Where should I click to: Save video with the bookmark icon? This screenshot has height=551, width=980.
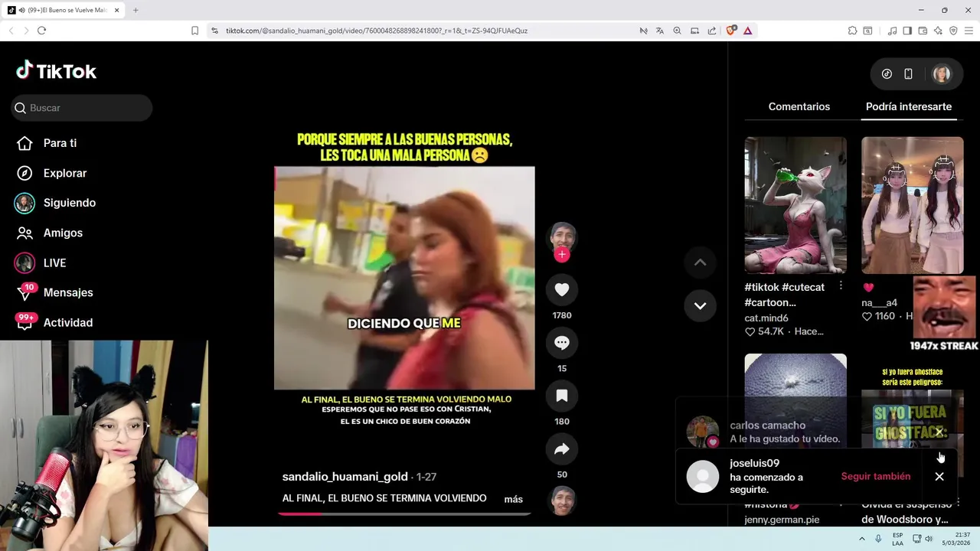562,396
